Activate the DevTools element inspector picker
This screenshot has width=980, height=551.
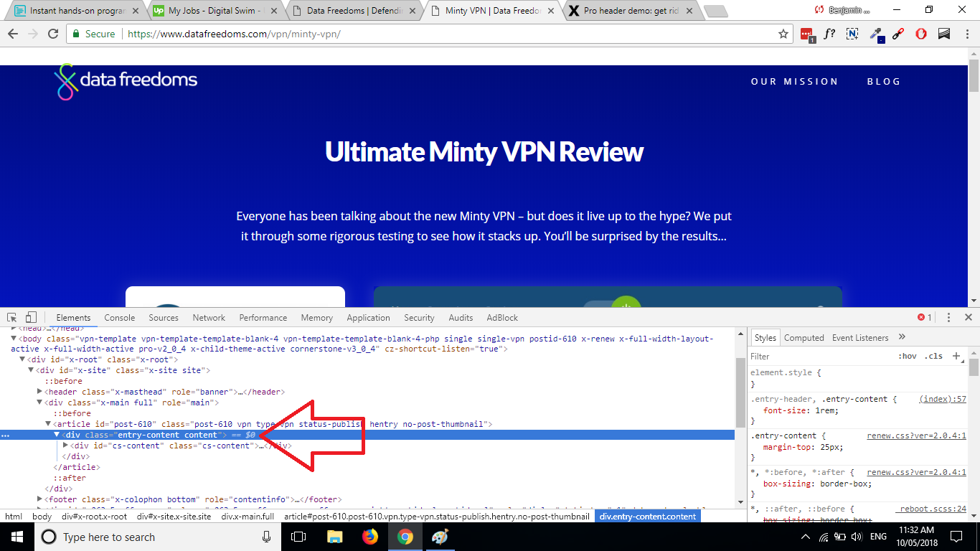(12, 317)
